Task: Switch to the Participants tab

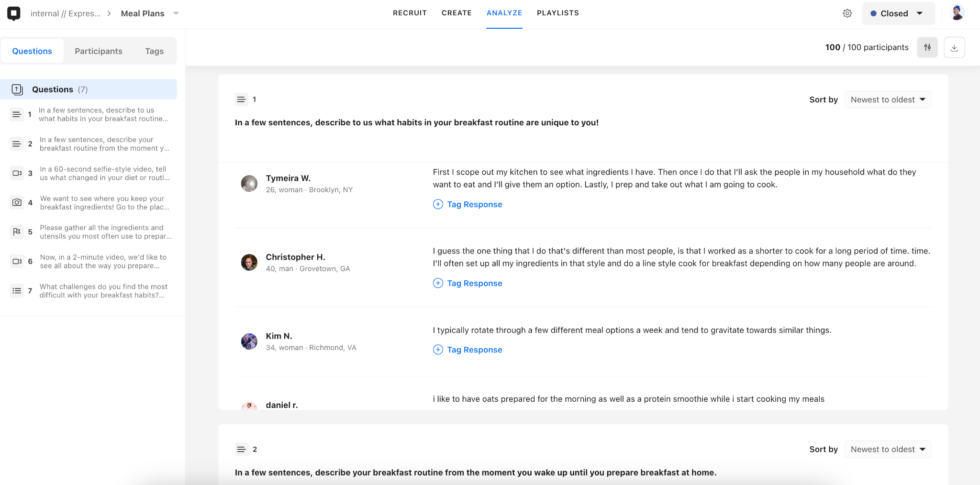Action: [99, 51]
